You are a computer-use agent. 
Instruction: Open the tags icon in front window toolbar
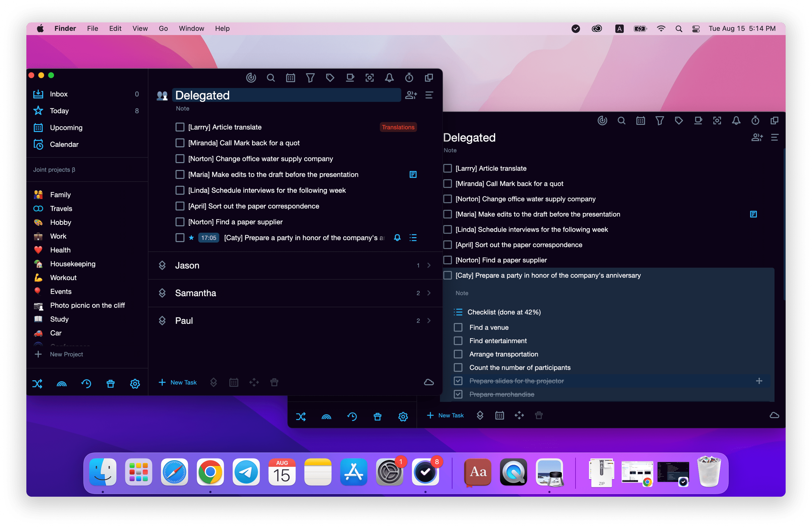[330, 78]
